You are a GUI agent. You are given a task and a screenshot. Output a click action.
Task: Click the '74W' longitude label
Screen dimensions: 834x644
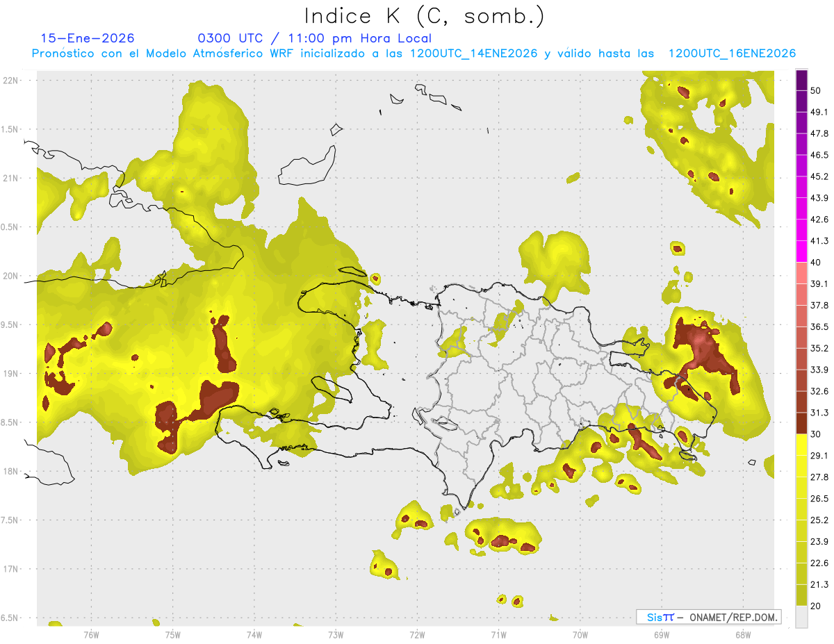point(254,634)
